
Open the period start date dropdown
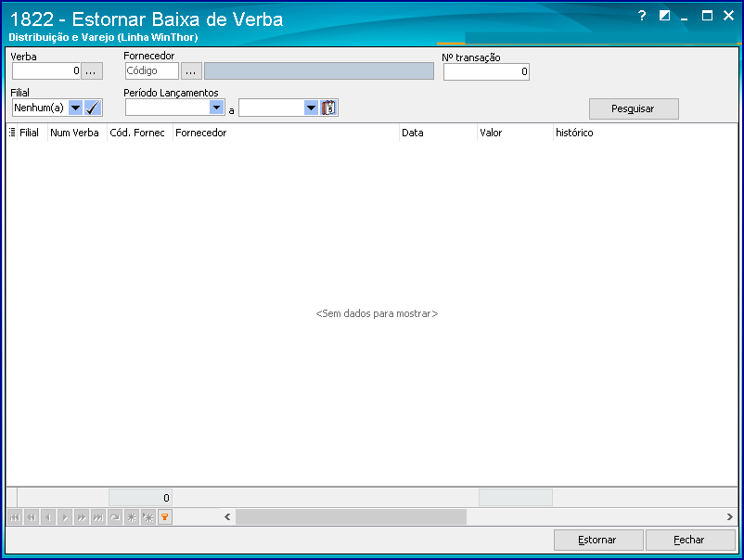[216, 108]
